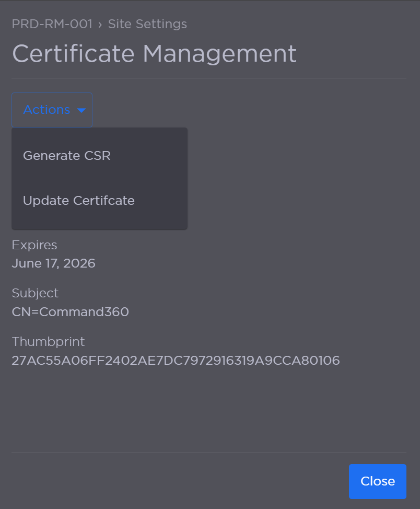The height and width of the screenshot is (509, 420).
Task: Click the Subject field label
Action: [35, 293]
